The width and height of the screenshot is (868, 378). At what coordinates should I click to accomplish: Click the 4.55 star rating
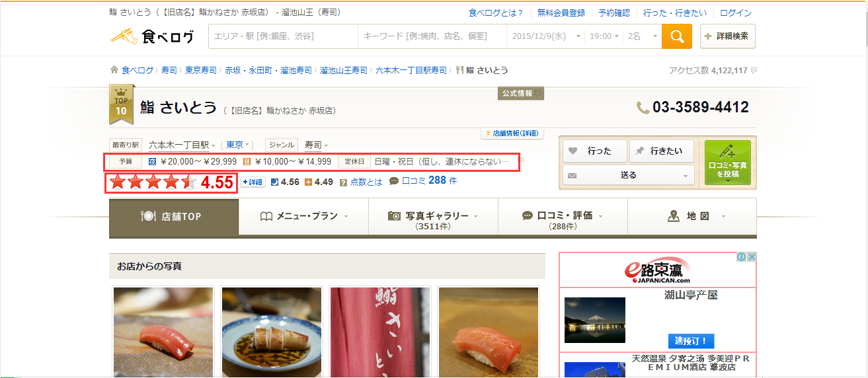(171, 182)
